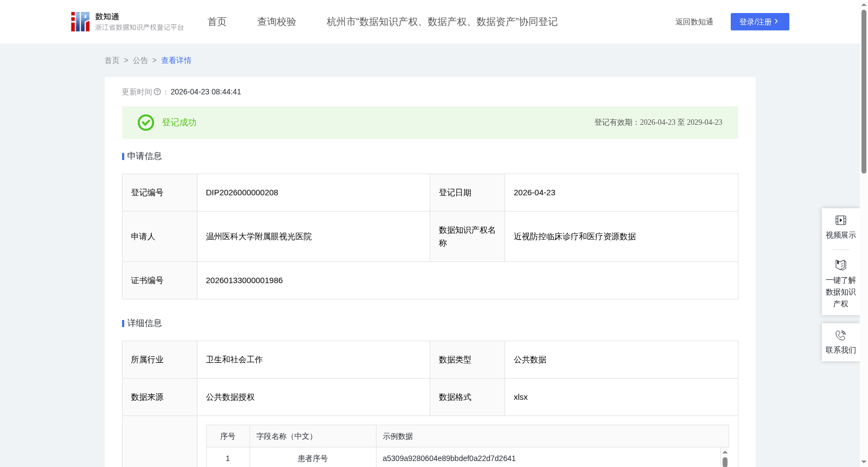This screenshot has height=467, width=868.
Task: Click the 所属行业 label cell
Action: [160, 360]
